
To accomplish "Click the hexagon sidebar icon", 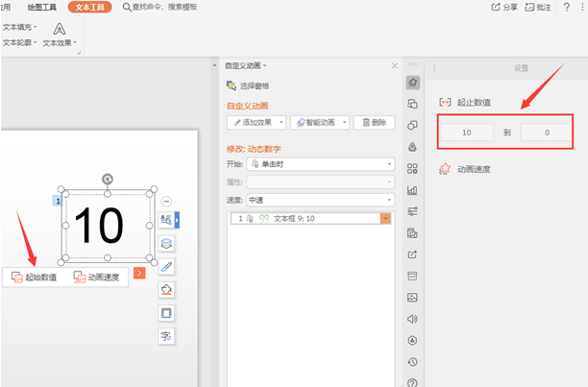I will 412,340.
